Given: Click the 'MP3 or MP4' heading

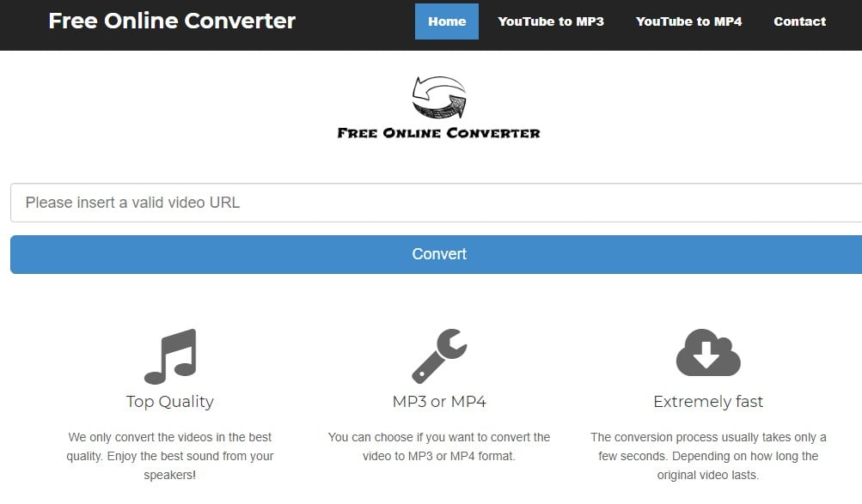Looking at the screenshot, I should tap(439, 401).
